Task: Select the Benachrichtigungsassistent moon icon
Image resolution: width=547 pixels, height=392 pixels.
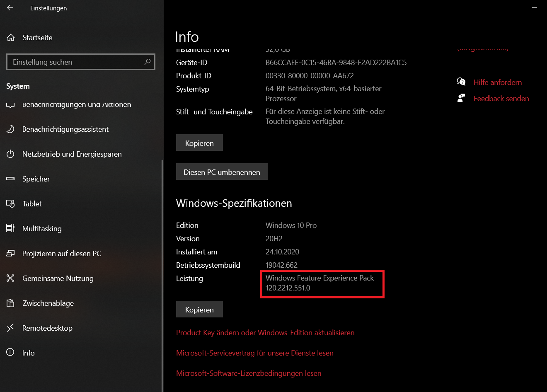Action: coord(10,129)
